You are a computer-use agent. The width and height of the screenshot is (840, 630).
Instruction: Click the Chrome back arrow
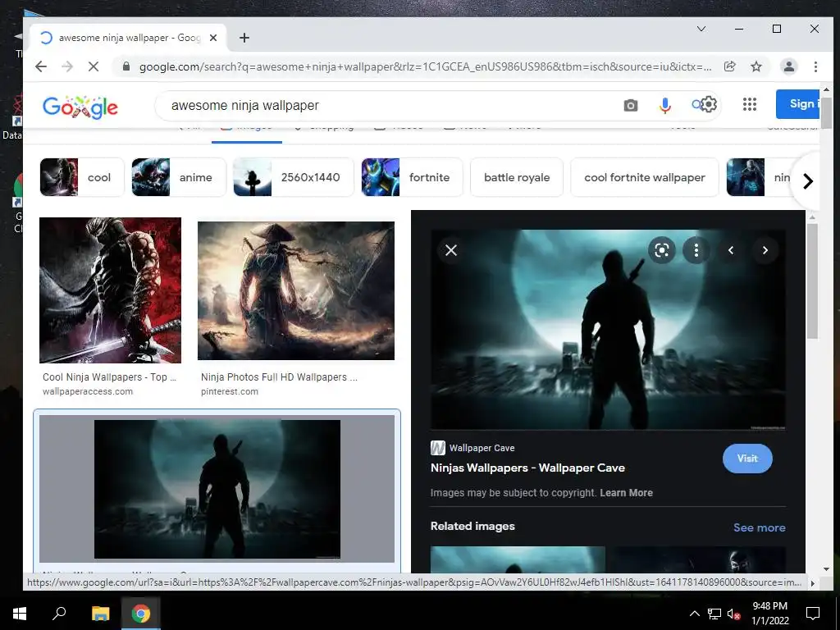pyautogui.click(x=41, y=66)
